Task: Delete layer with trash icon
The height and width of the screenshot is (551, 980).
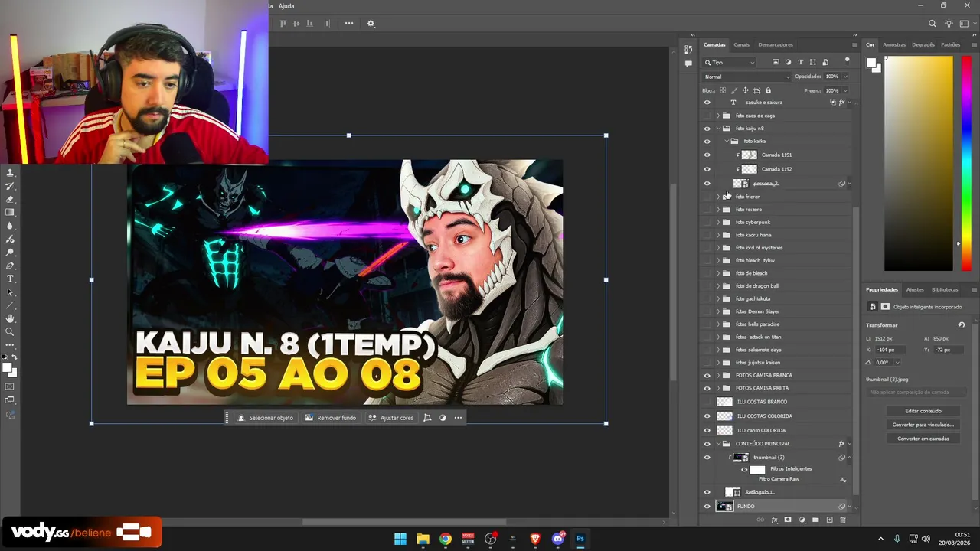Action: (x=843, y=520)
